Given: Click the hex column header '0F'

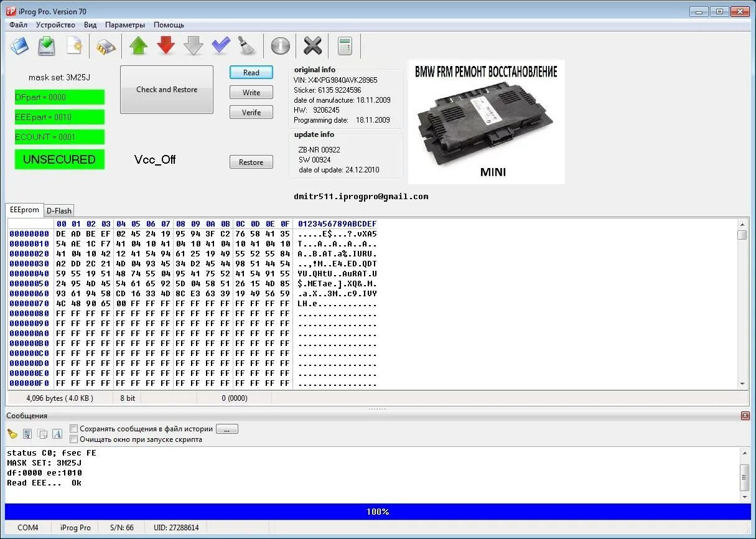Looking at the screenshot, I should (285, 224).
